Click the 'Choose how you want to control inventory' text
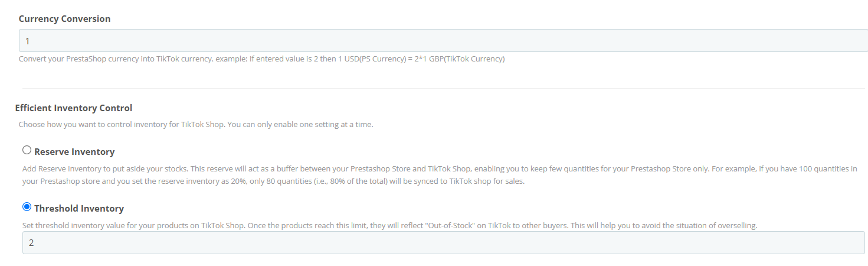Screen dimensions: 868x266 [x=196, y=125]
